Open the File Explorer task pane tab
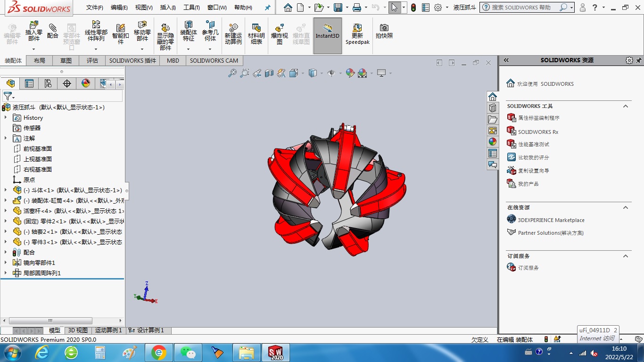Screen dimensions: 644x362 [x=493, y=119]
